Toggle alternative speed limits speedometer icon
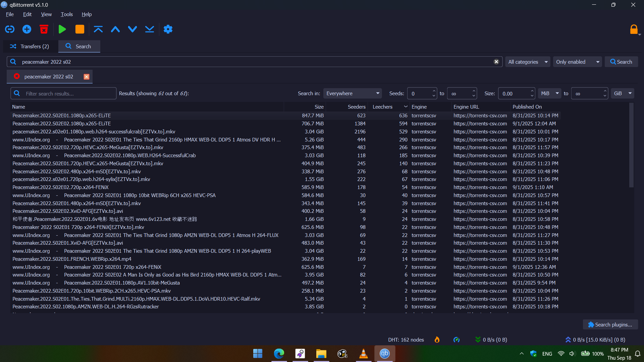The width and height of the screenshot is (644, 362). pos(457,340)
